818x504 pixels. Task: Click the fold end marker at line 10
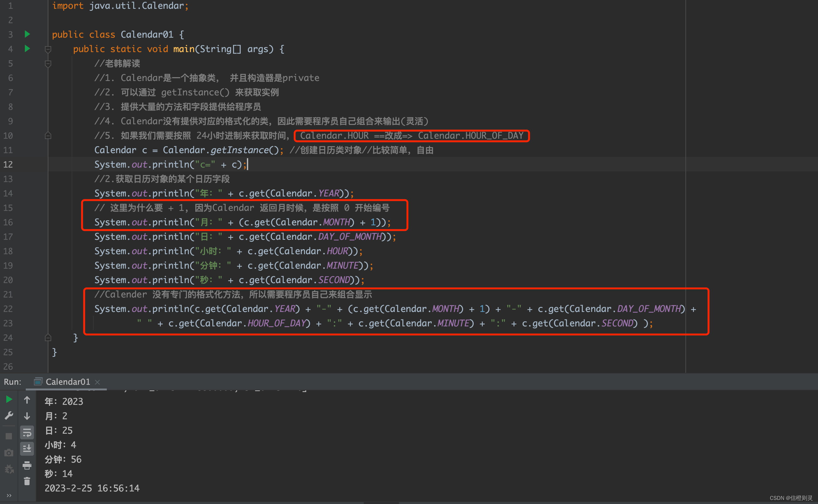pos(48,135)
